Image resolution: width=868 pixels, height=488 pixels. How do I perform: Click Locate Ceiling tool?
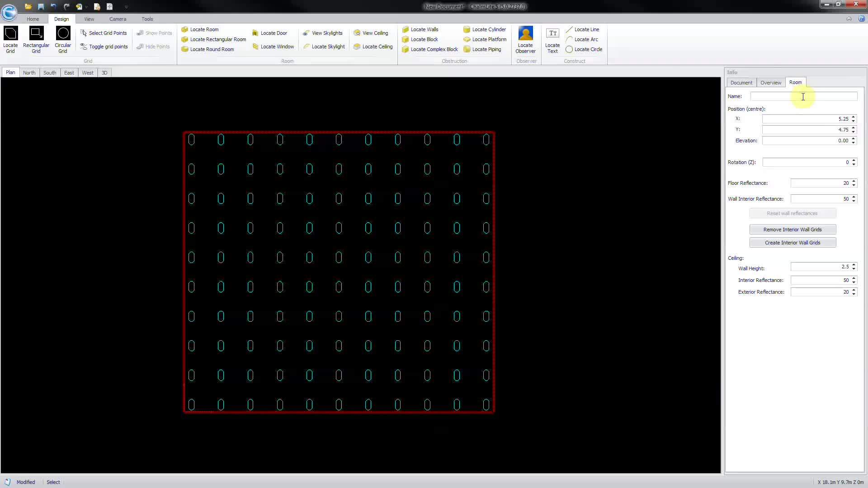coord(373,47)
